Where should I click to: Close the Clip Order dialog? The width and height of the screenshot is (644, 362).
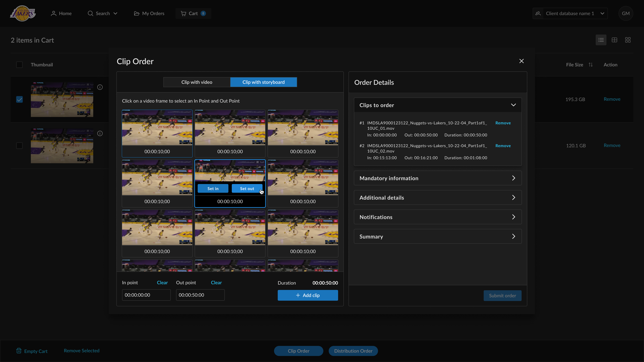tap(521, 61)
